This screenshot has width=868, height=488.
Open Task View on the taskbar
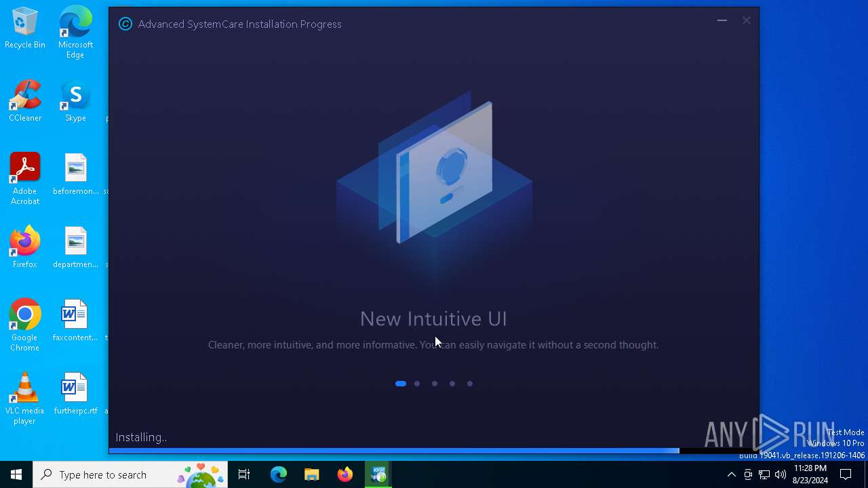pyautogui.click(x=244, y=474)
